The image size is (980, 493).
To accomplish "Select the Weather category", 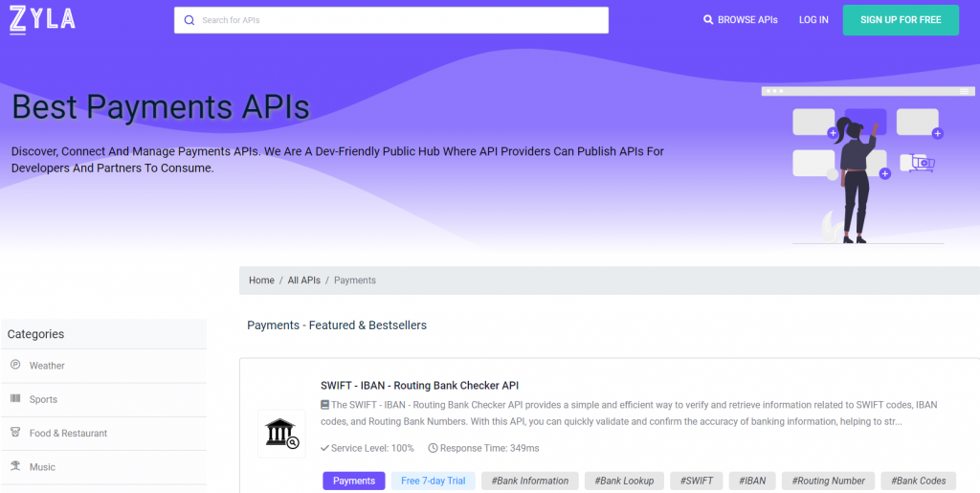I will tap(103, 366).
